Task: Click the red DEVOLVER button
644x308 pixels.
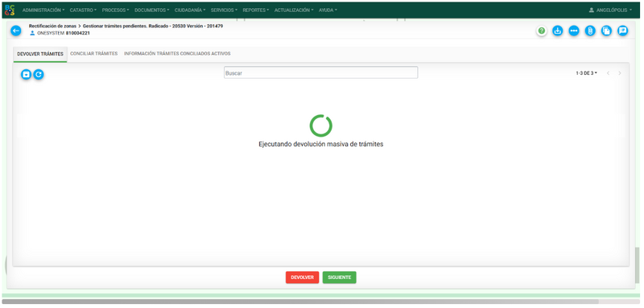Action: [303, 277]
